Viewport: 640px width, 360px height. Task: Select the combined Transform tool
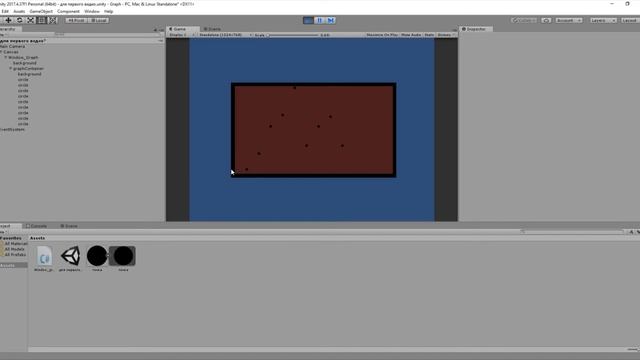(x=53, y=20)
